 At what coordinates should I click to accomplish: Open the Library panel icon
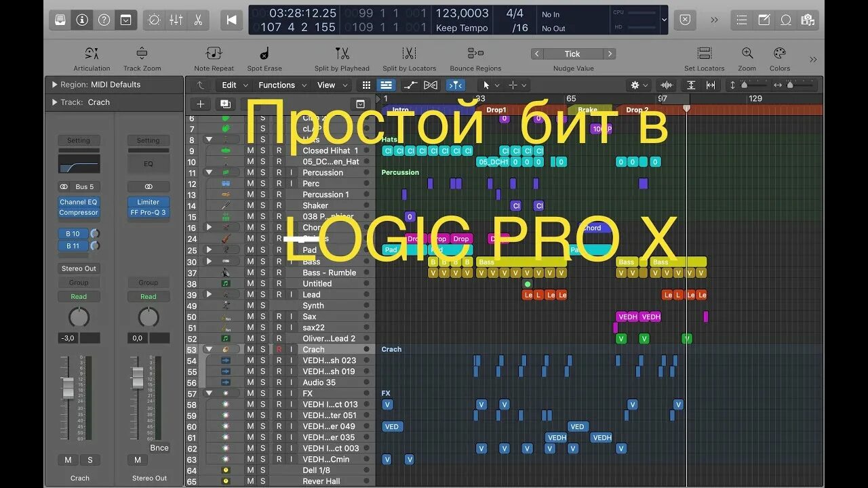tap(60, 20)
